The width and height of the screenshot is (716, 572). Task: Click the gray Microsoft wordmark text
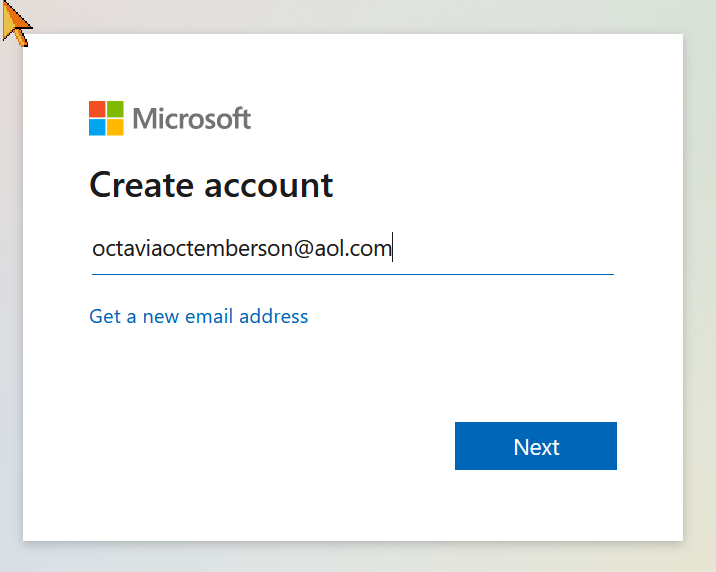point(191,119)
